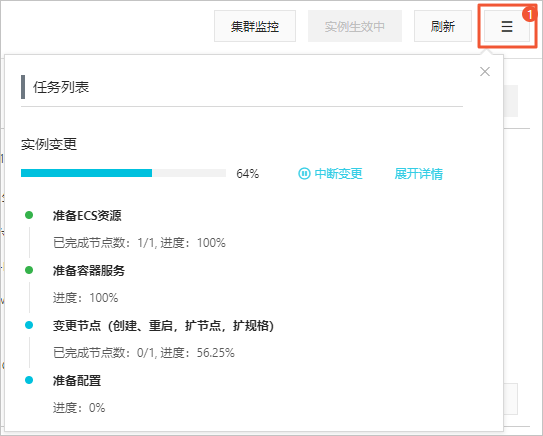The height and width of the screenshot is (436, 543).
Task: Select the 任务列表 panel heading
Action: point(61,87)
